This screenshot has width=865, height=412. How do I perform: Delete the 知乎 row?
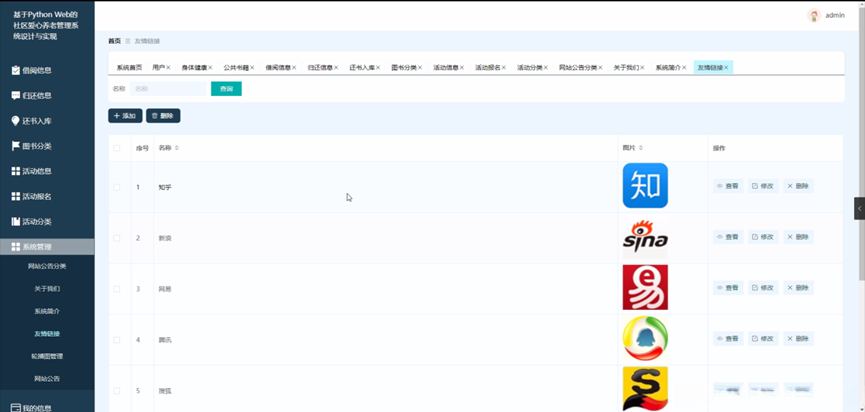(798, 186)
